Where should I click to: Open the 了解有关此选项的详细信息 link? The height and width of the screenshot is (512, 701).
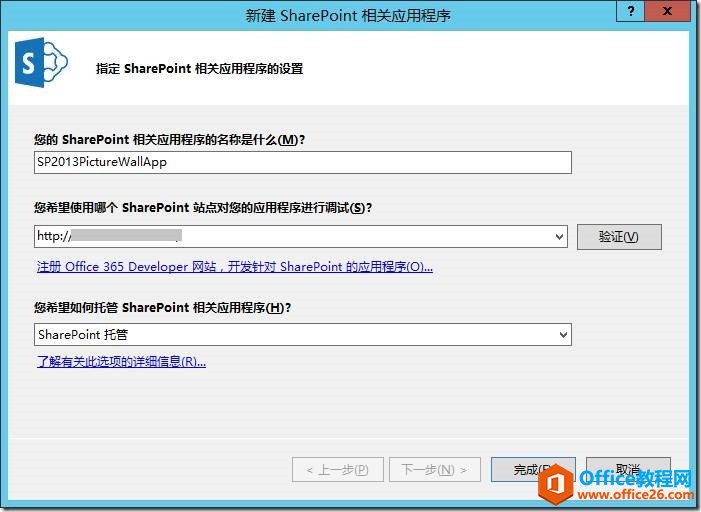click(x=121, y=361)
